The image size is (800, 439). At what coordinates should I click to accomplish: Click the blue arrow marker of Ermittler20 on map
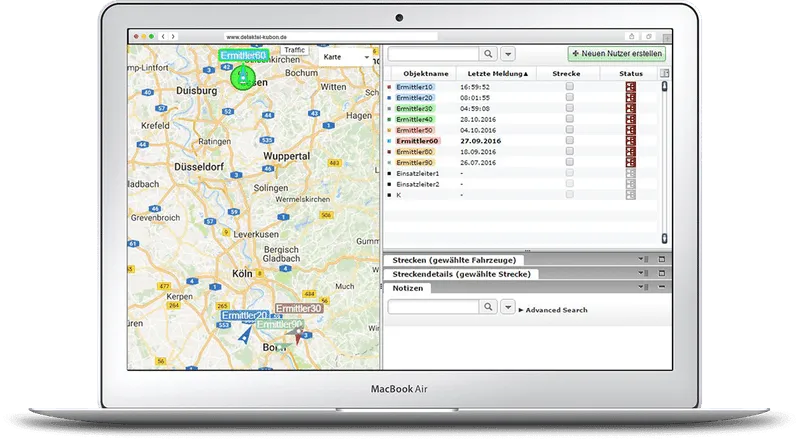246,334
